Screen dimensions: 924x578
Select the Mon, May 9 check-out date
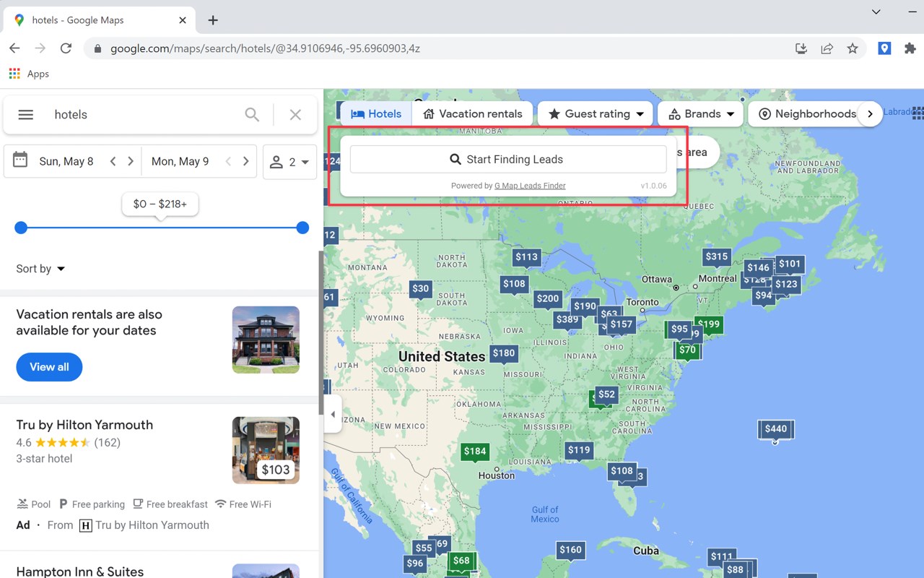click(180, 162)
